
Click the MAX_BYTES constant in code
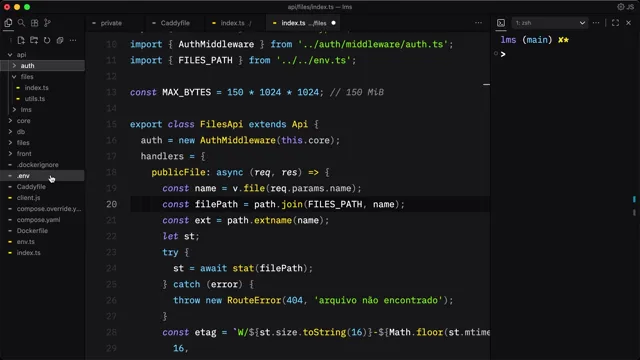tap(187, 92)
